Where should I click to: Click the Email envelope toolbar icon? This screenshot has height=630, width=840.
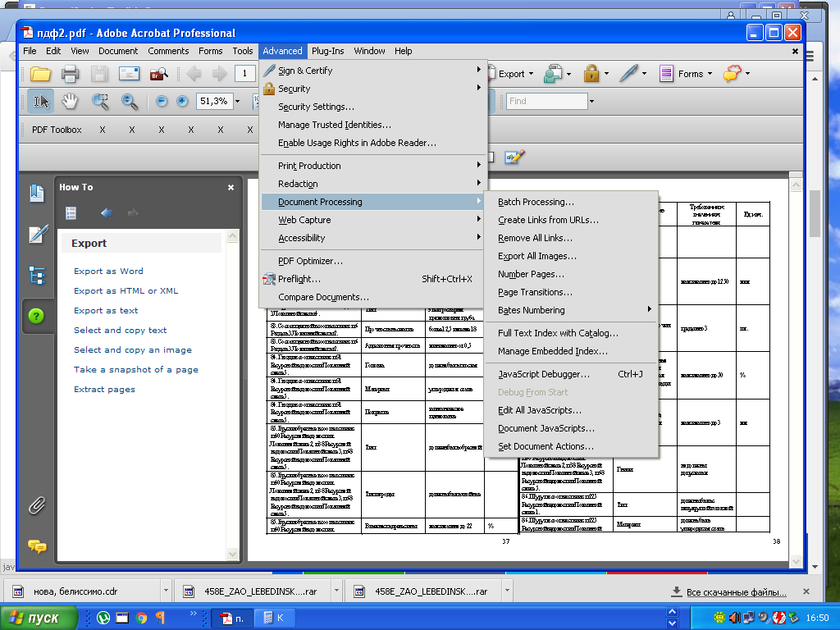[129, 73]
